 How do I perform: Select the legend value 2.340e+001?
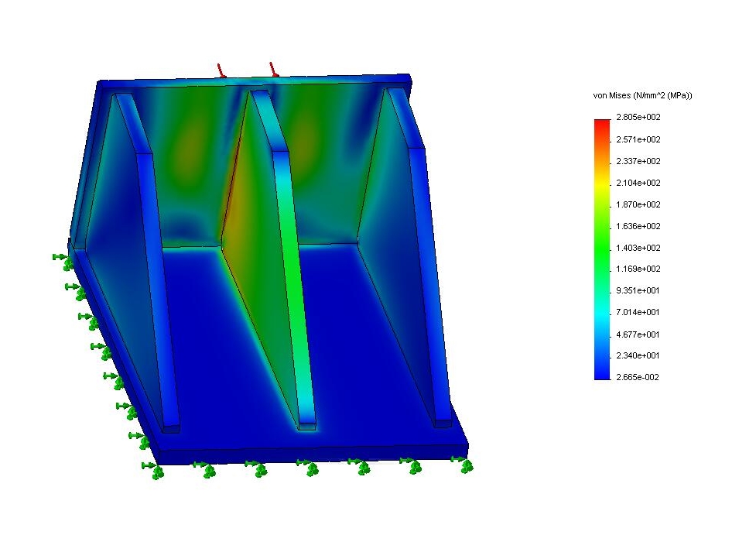[x=638, y=355]
